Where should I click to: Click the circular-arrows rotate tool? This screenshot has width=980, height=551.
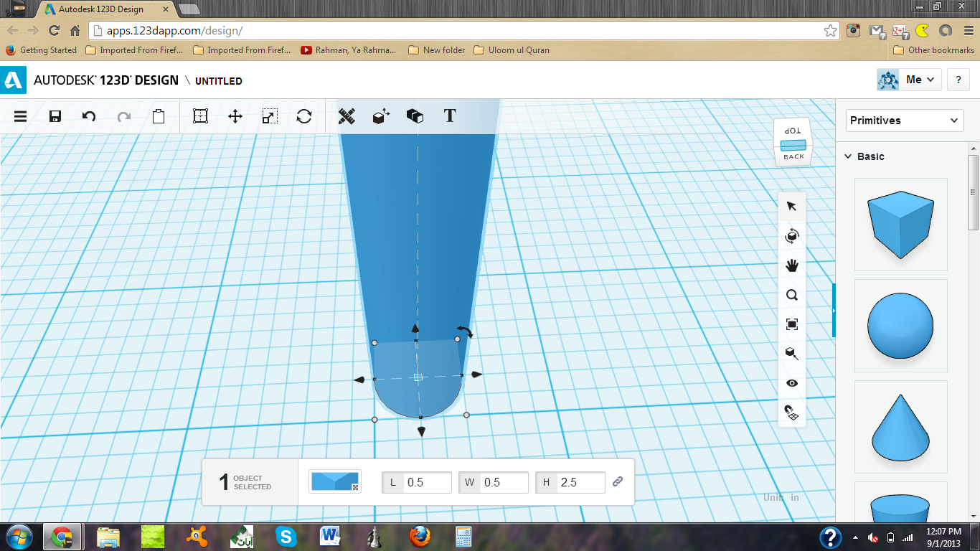[304, 116]
